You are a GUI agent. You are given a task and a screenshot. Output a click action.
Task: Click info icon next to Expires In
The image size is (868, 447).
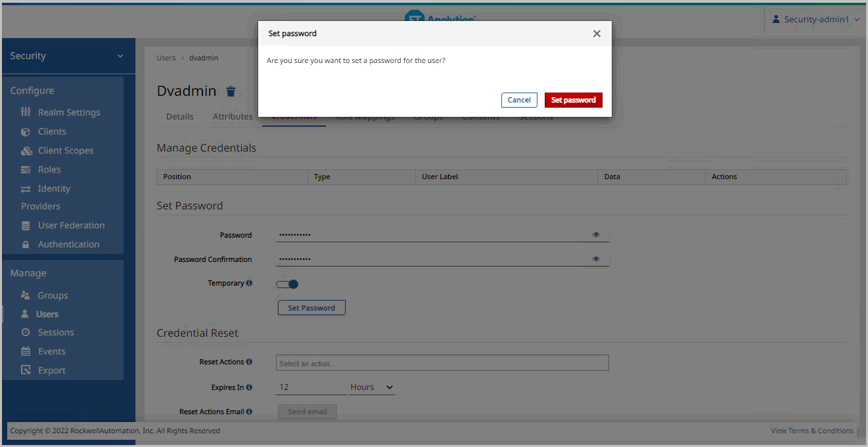249,387
